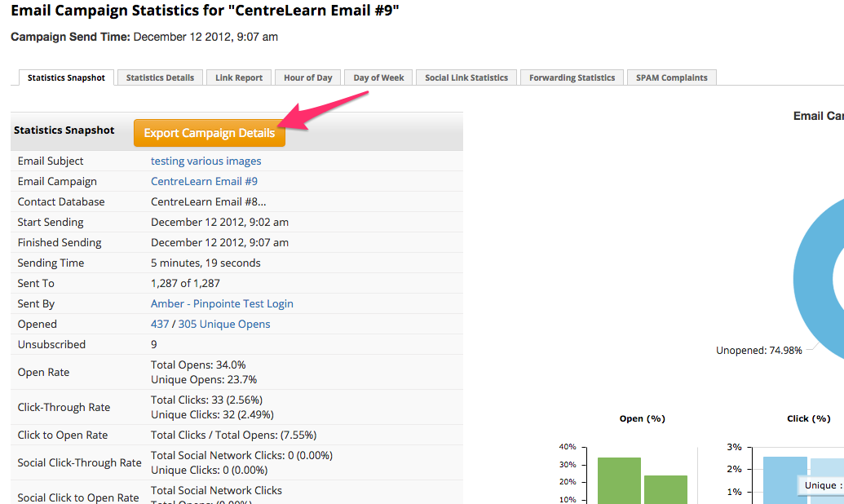Click the Export Campaign Details button
The width and height of the screenshot is (844, 504).
(210, 133)
